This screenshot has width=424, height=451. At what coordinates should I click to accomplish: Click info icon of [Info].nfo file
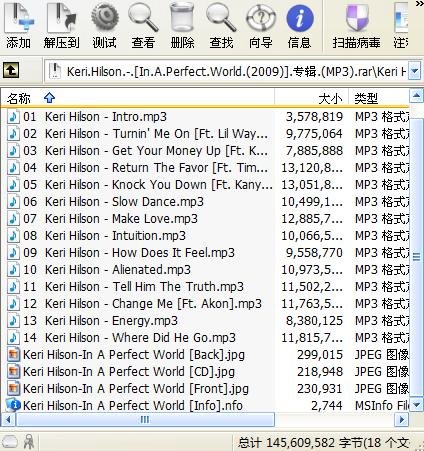13,405
